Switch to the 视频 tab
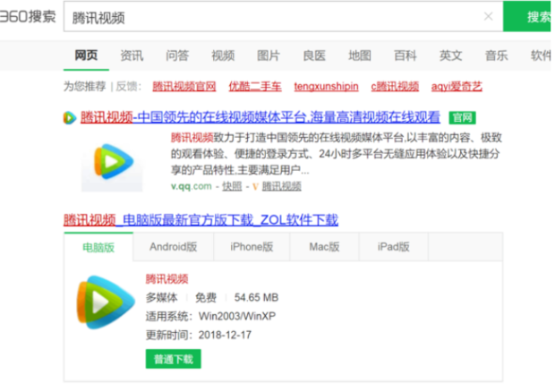The height and width of the screenshot is (392, 555). pyautogui.click(x=223, y=55)
